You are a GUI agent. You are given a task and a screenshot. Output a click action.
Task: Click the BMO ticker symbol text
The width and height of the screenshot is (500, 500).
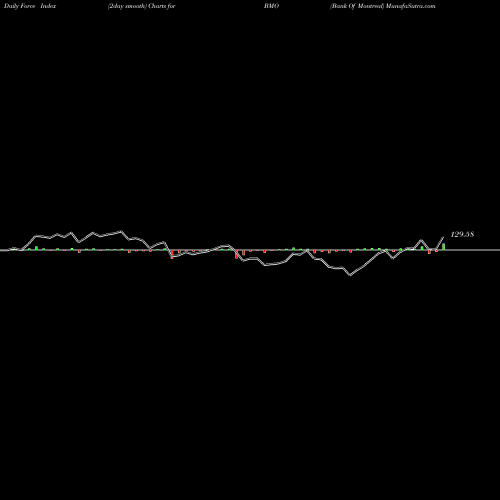tap(271, 6)
